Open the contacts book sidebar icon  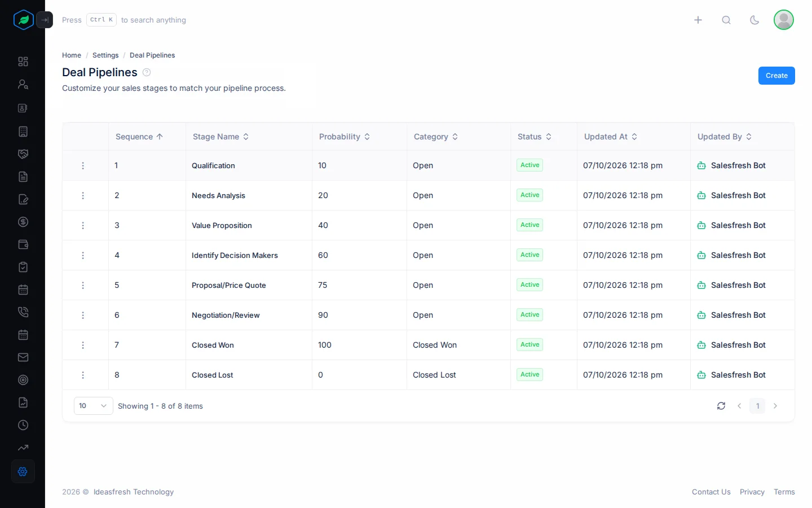23,108
